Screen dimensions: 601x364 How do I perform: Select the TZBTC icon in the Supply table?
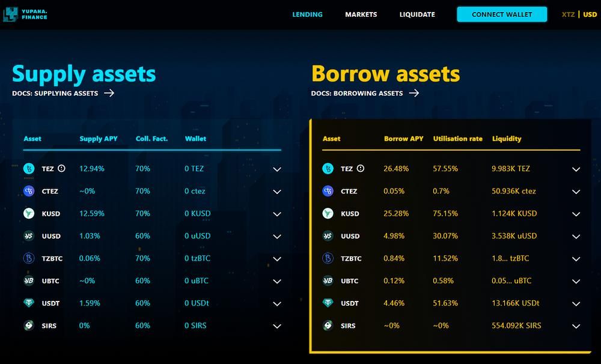pyautogui.click(x=28, y=258)
